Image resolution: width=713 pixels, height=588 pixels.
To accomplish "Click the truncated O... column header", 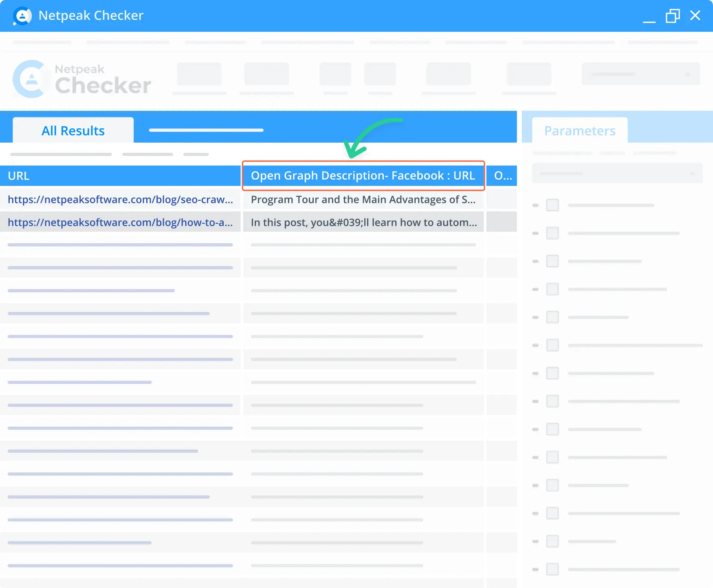I will (502, 176).
